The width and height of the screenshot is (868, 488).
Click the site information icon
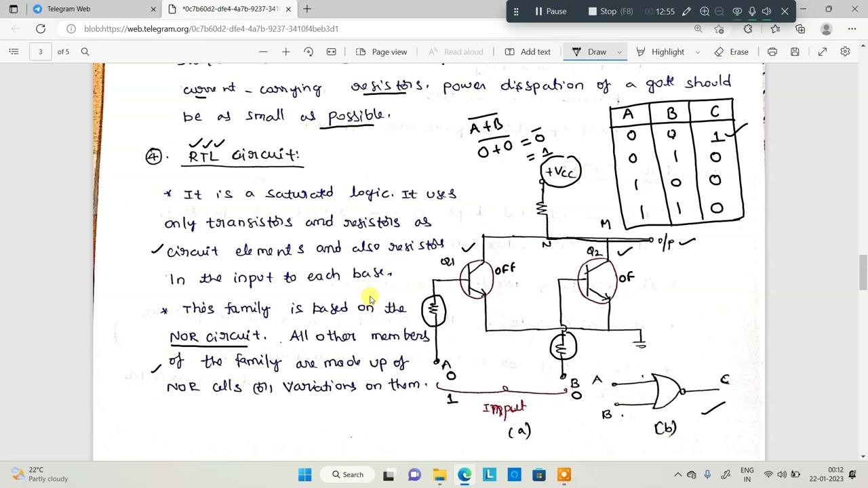[x=71, y=28]
